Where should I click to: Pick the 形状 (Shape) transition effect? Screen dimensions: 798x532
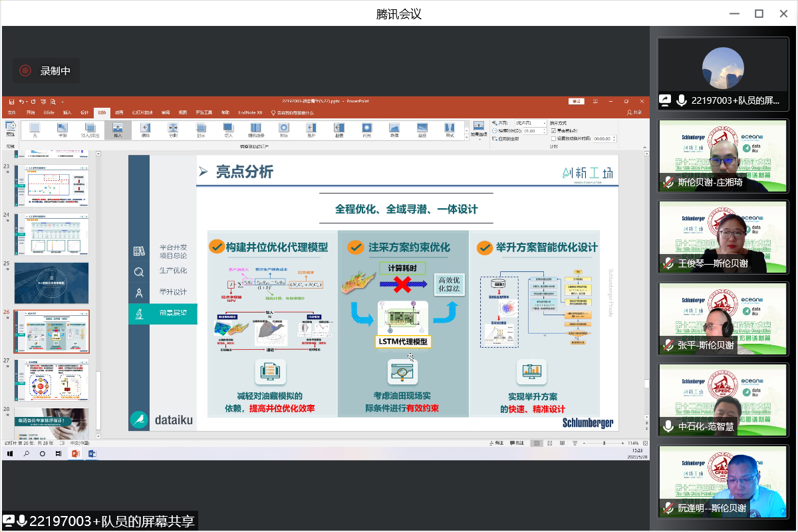283,129
